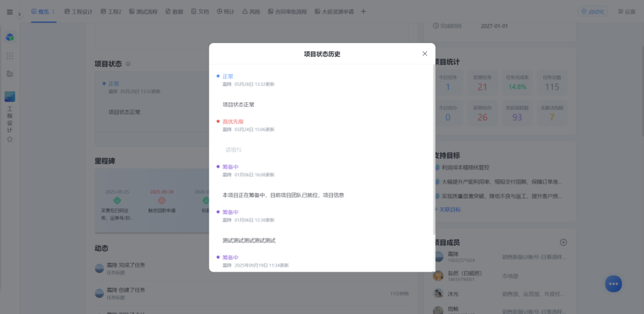644x314 pixels.
Task: Star the project via sidebar star icon
Action: pyautogui.click(x=10, y=139)
